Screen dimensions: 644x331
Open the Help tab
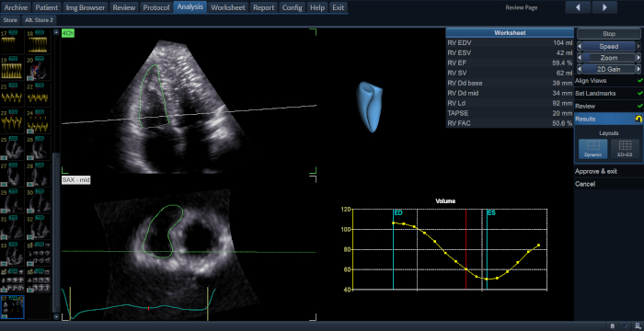317,7
